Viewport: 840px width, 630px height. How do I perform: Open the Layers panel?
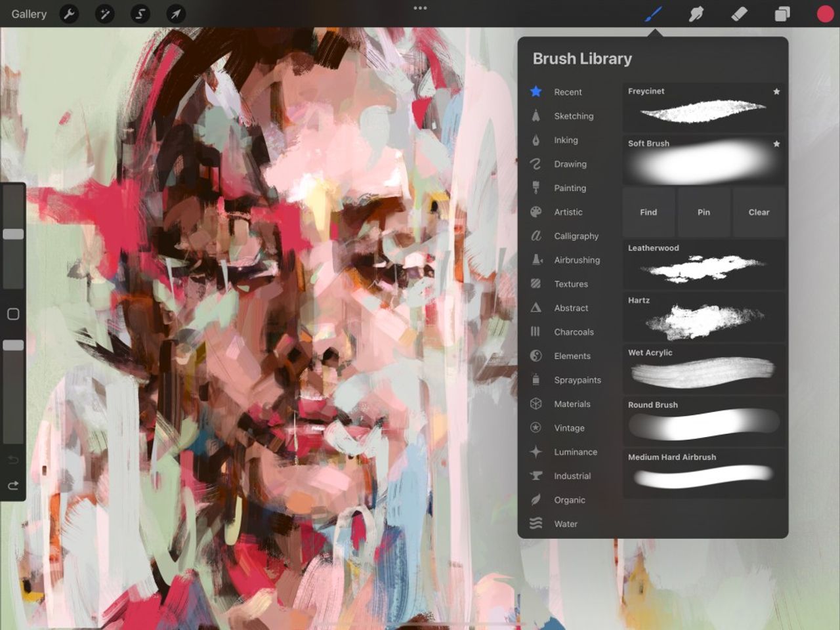point(782,14)
